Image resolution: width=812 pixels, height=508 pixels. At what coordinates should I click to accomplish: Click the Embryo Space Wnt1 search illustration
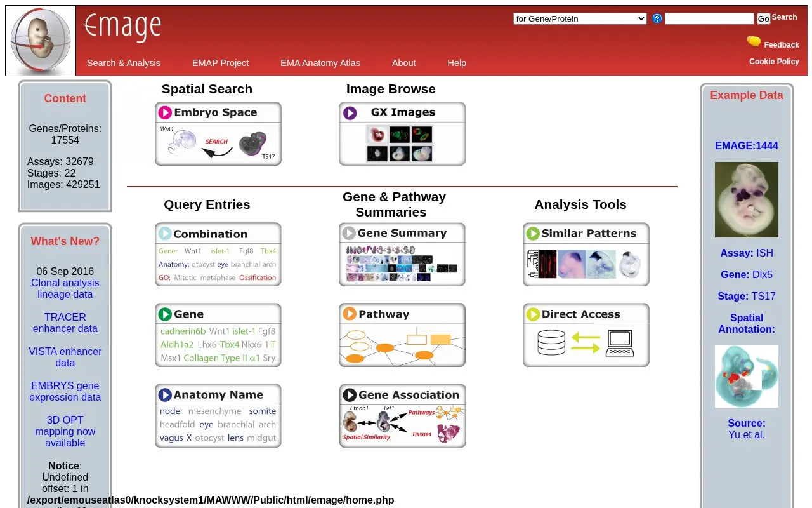[218, 143]
